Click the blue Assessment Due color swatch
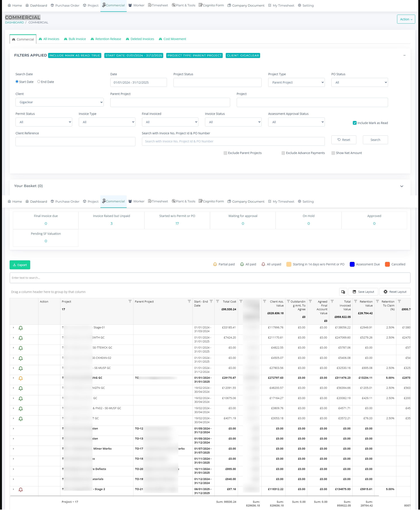420x510 pixels. (x=352, y=264)
